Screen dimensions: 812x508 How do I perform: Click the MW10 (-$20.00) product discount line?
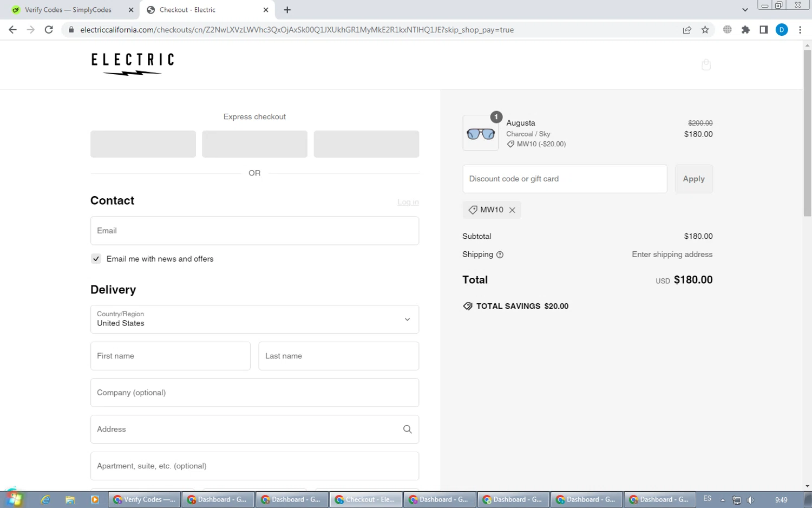tap(536, 144)
